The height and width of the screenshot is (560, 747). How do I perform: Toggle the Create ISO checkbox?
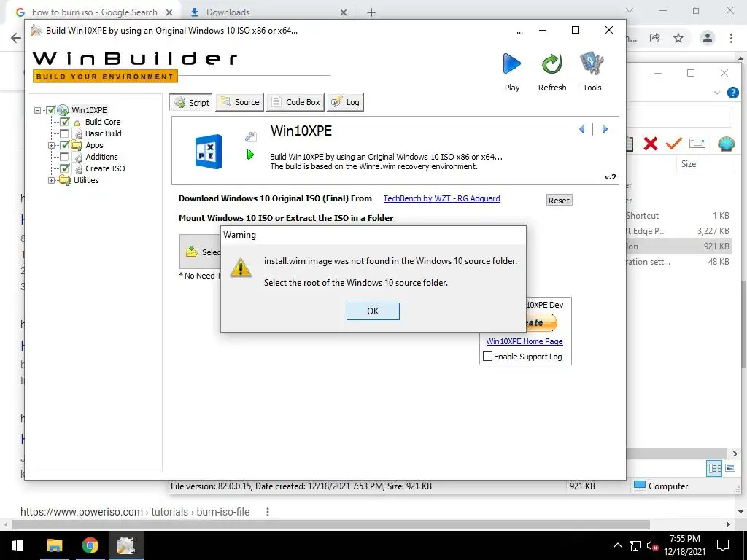coord(64,168)
